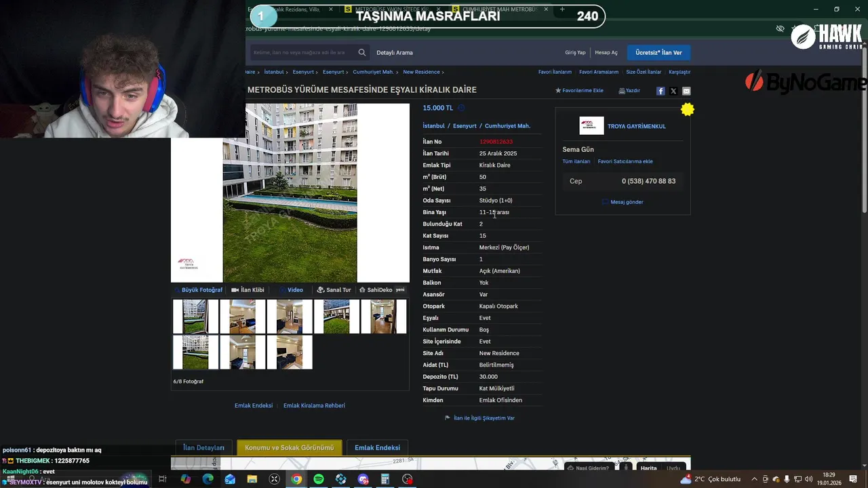The height and width of the screenshot is (488, 868).
Task: Switch to İlan Detayları tab
Action: tap(203, 447)
